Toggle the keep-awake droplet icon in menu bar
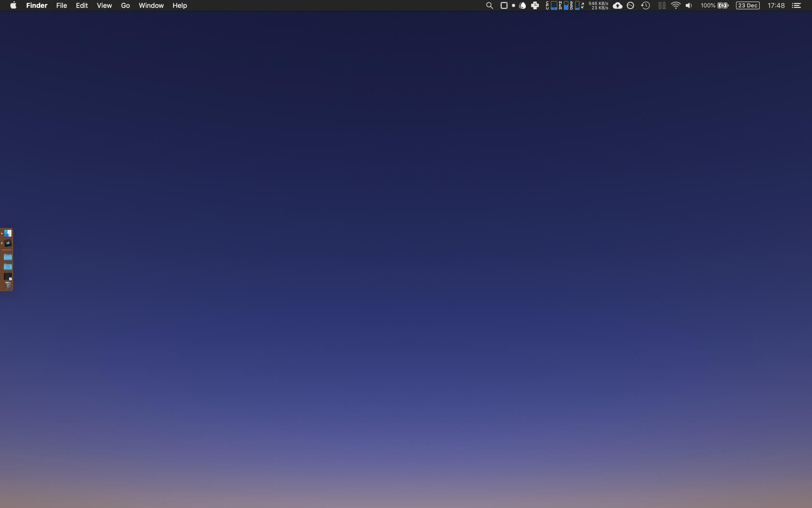The width and height of the screenshot is (812, 508). click(522, 6)
